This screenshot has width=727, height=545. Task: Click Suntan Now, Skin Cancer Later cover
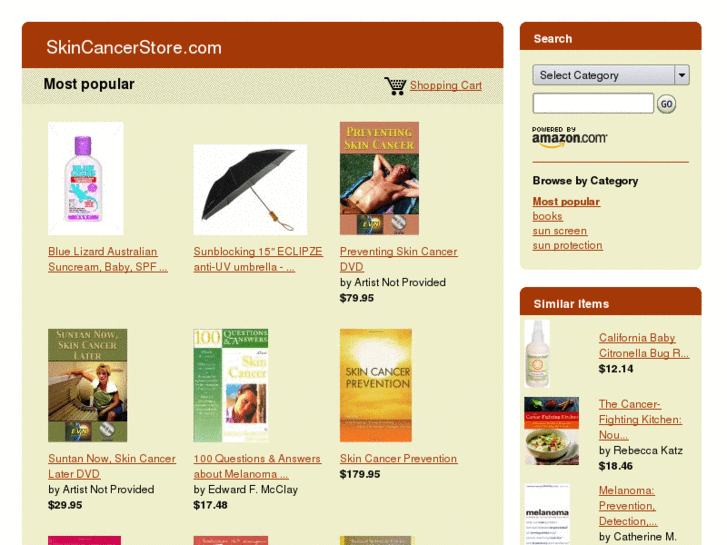88,385
